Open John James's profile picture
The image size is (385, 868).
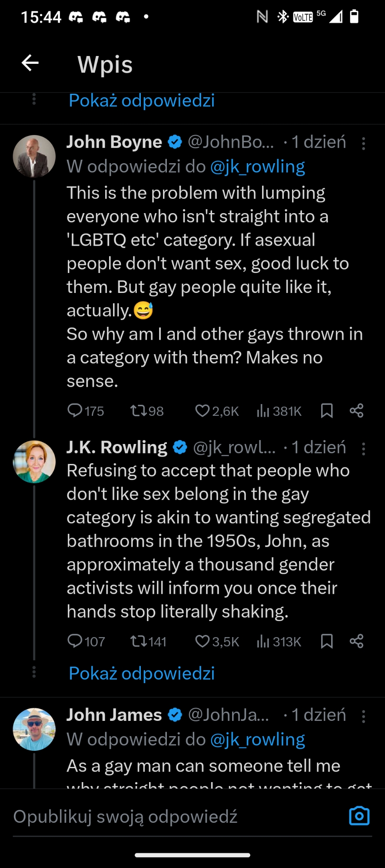34,729
